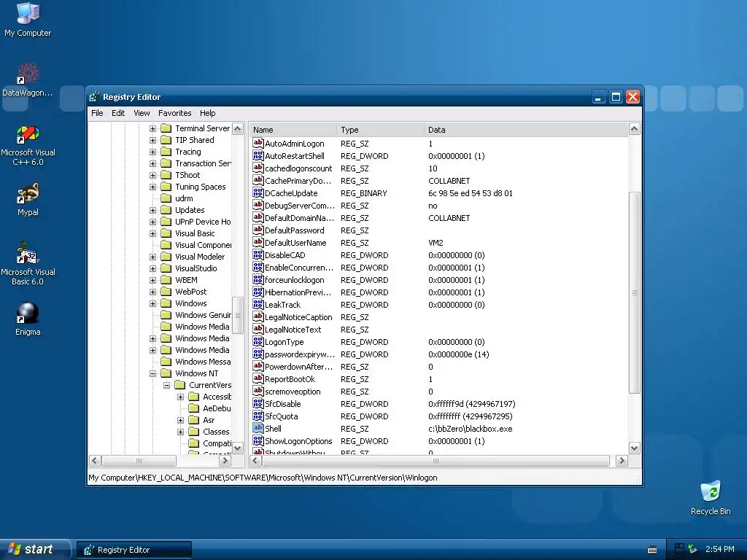747x560 pixels.
Task: Click the network tray icon beside clock
Action: click(692, 549)
